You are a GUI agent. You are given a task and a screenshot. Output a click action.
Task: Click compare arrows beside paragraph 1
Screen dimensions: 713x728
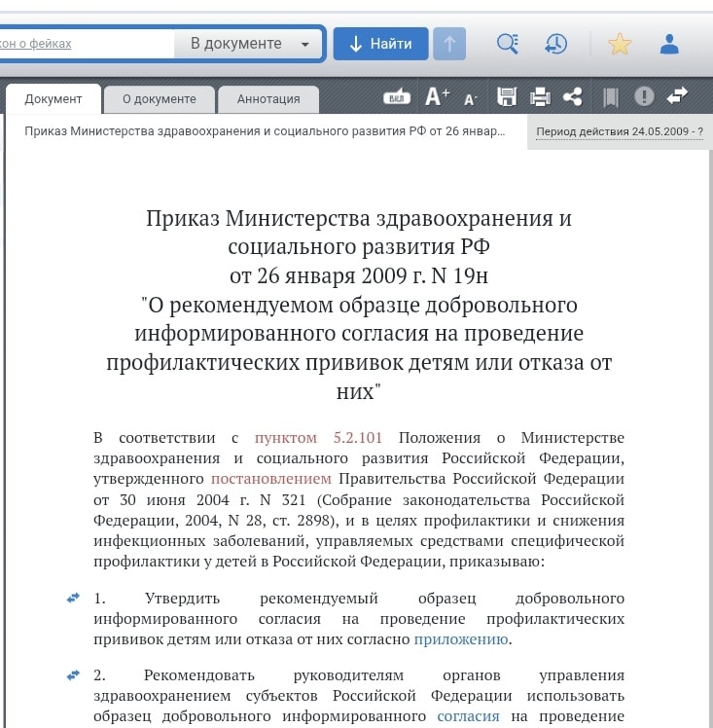tap(73, 598)
